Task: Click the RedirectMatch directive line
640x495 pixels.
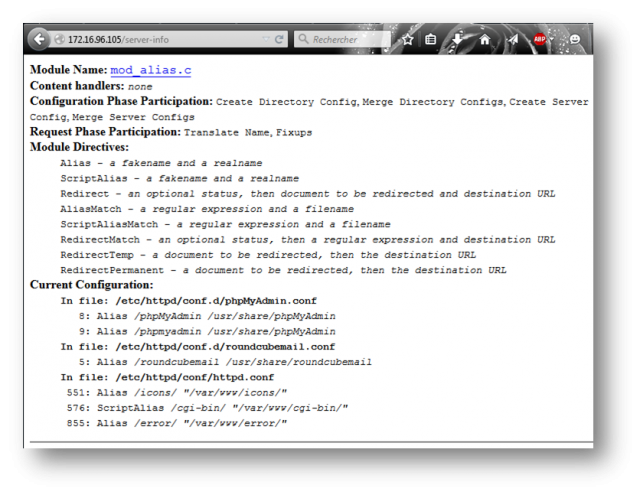Action: coord(308,240)
